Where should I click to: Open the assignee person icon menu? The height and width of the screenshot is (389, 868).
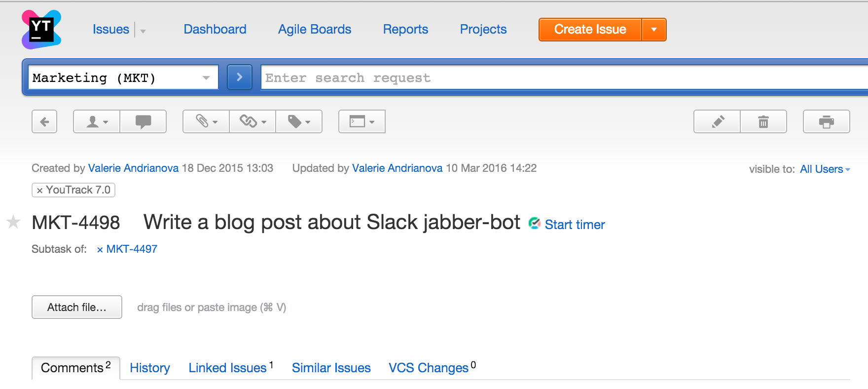(x=97, y=121)
